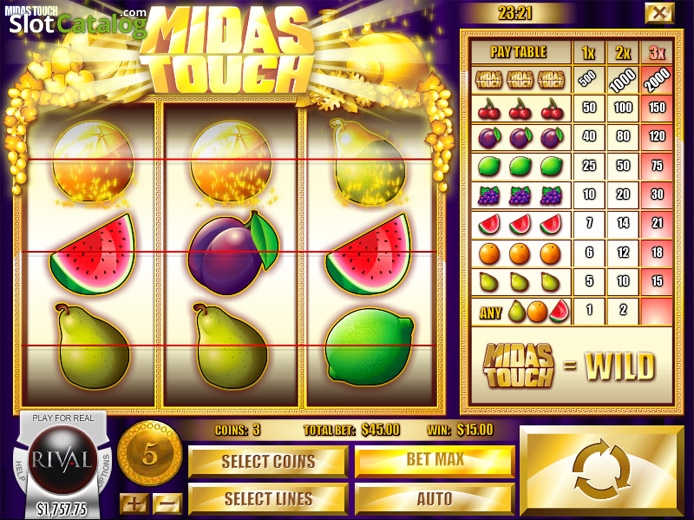
Task: Click the gold coin showing 5
Action: (x=150, y=455)
